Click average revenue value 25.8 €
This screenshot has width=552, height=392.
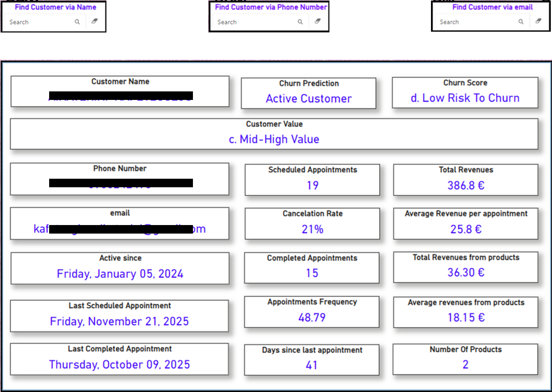coord(466,230)
